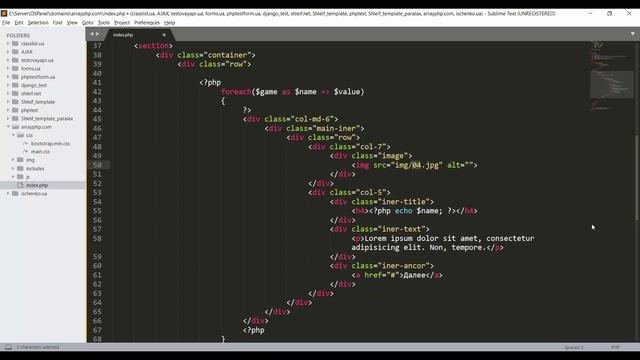Expand the Shleif_template folder
This screenshot has width=640, height=360.
pyautogui.click(x=8, y=102)
